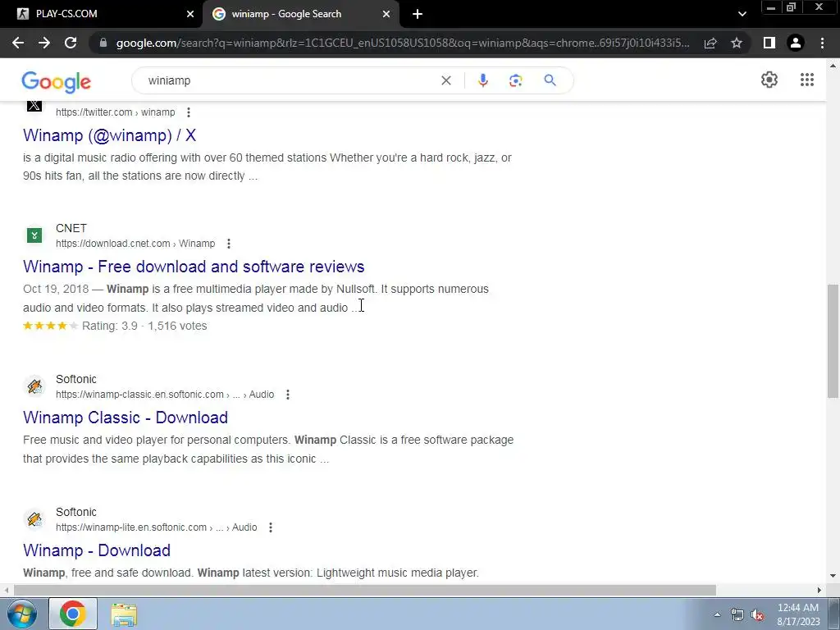Open Chrome three-dot menu
840x630 pixels.
click(x=822, y=43)
